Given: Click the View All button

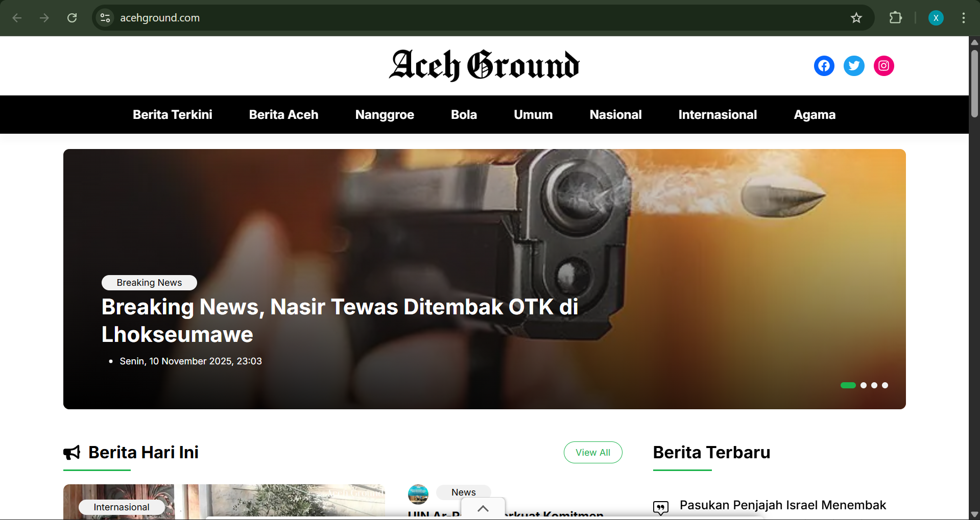Looking at the screenshot, I should [592, 452].
